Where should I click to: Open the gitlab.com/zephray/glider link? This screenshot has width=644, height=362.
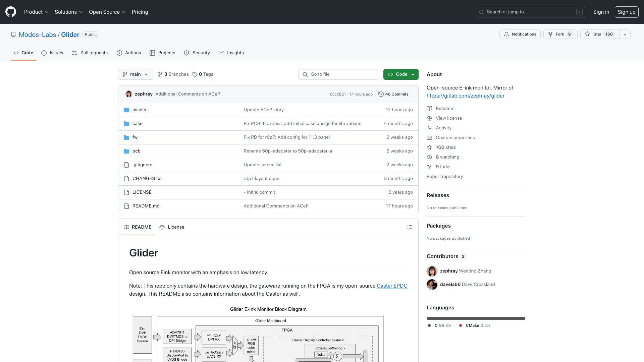[x=465, y=96]
